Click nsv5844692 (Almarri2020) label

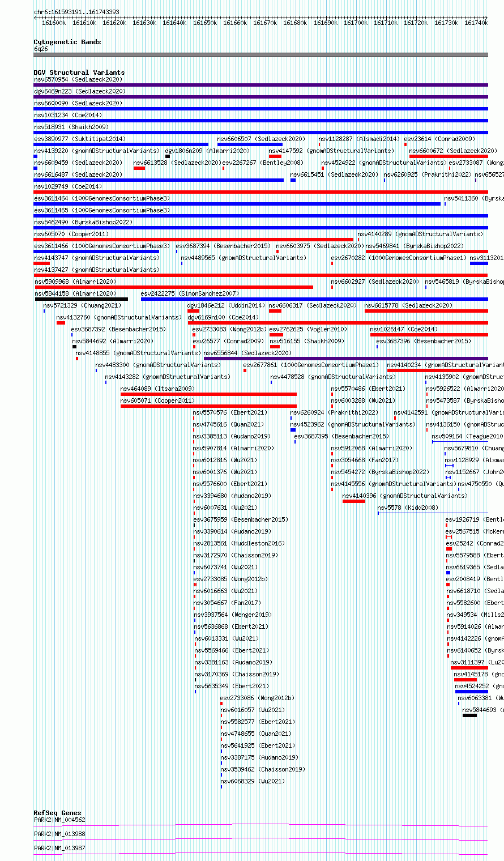point(113,341)
